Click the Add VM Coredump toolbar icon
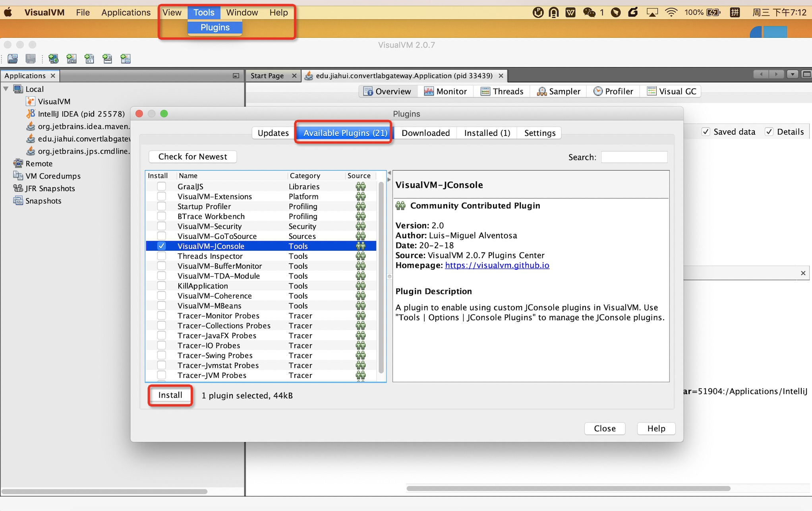The image size is (812, 511). click(x=89, y=59)
